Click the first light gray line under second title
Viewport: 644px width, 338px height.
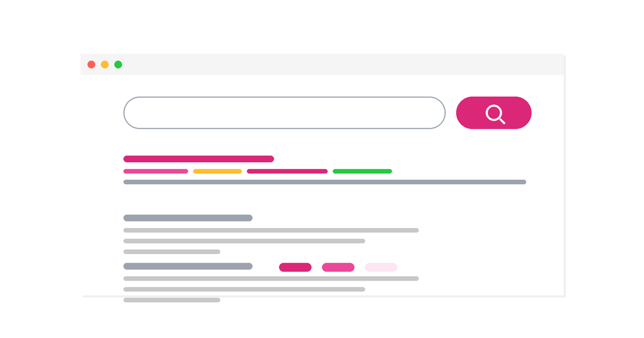pyautogui.click(x=271, y=230)
